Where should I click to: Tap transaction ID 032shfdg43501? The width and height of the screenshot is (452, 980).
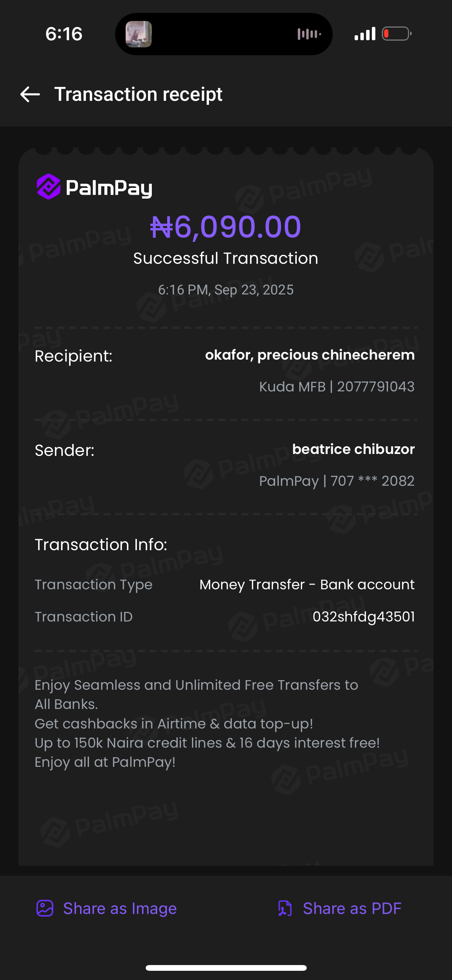(x=363, y=617)
